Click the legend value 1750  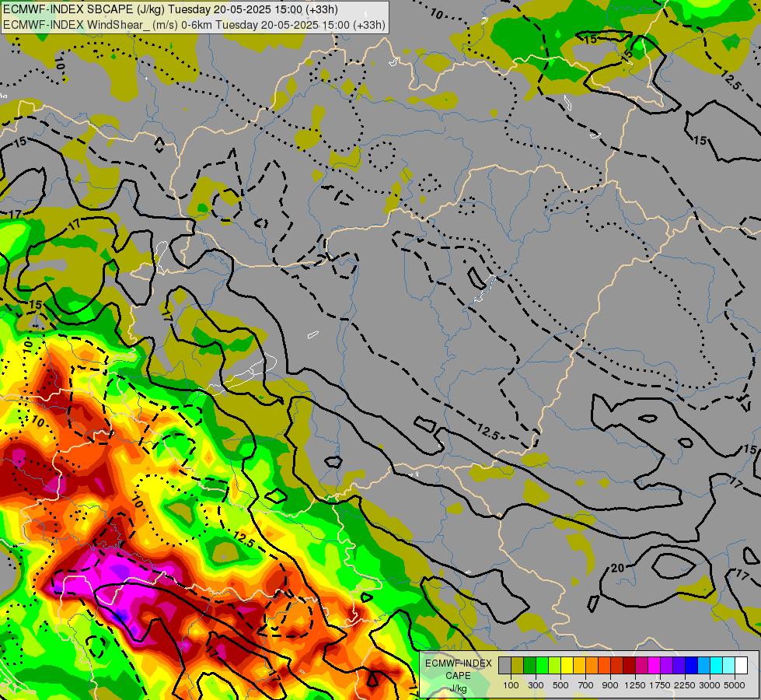[660, 685]
